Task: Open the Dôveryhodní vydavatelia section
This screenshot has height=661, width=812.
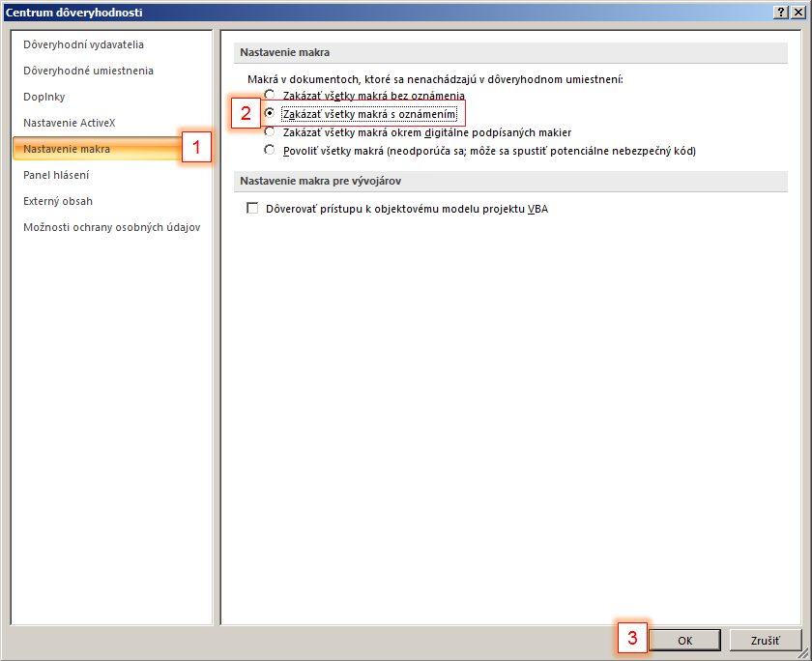Action: (x=83, y=44)
